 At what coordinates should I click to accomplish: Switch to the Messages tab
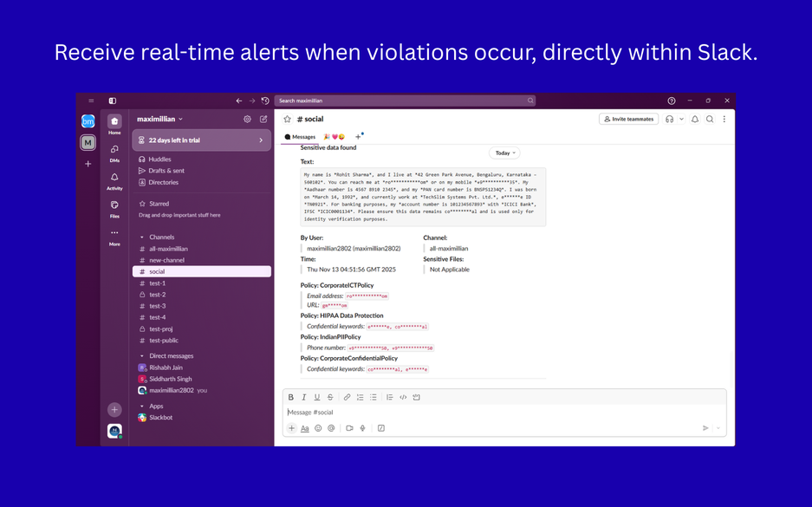coord(300,137)
